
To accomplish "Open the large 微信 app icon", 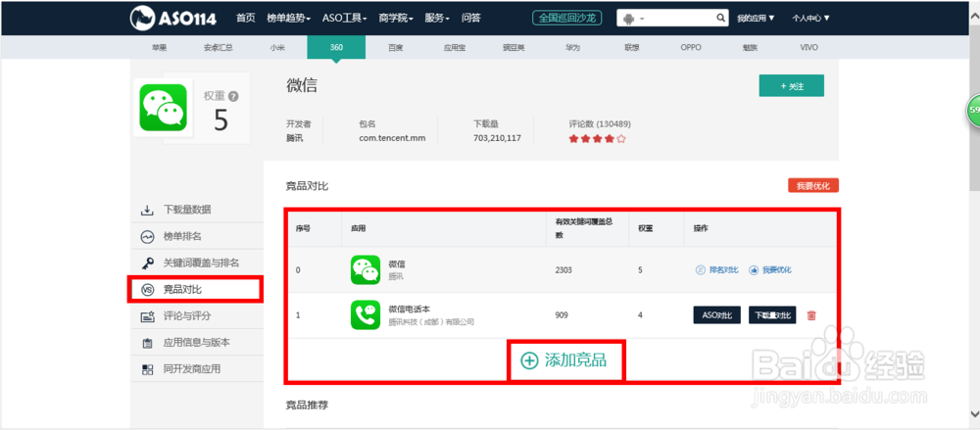I will pos(163,108).
